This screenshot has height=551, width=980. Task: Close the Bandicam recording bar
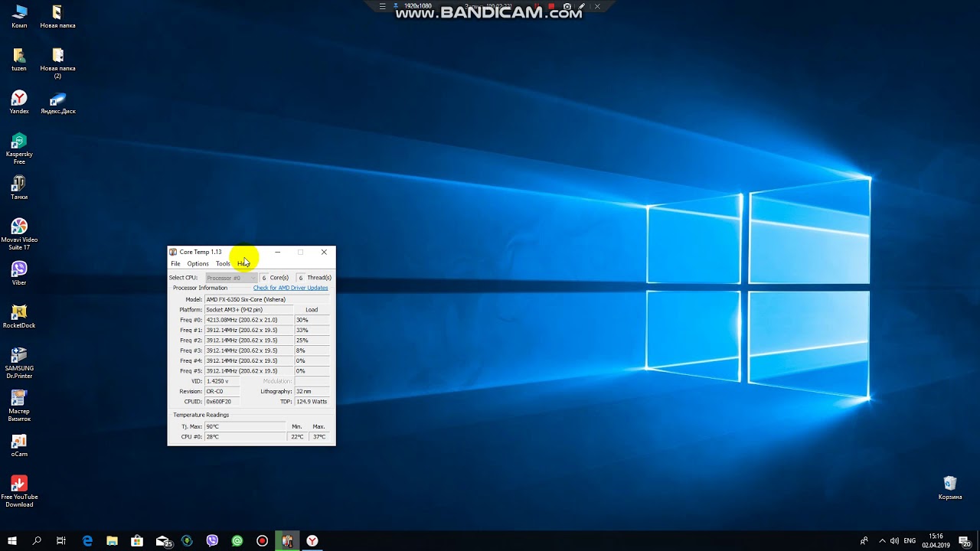click(598, 6)
